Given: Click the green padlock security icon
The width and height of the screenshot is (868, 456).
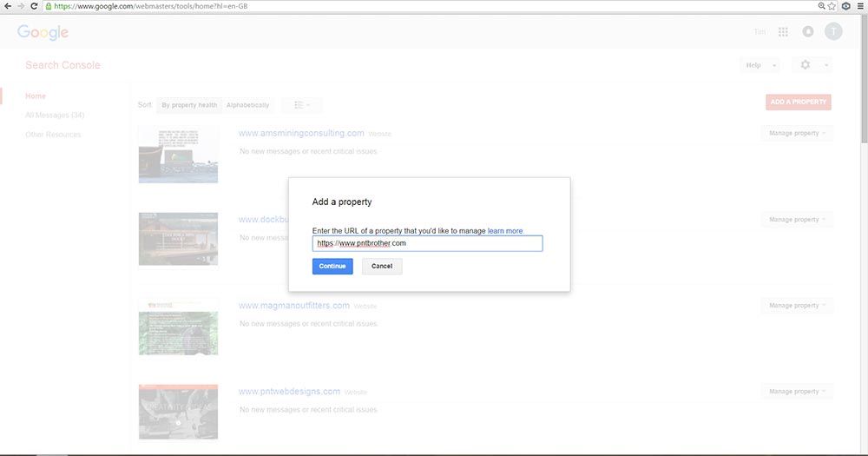Looking at the screenshot, I should click(x=49, y=6).
